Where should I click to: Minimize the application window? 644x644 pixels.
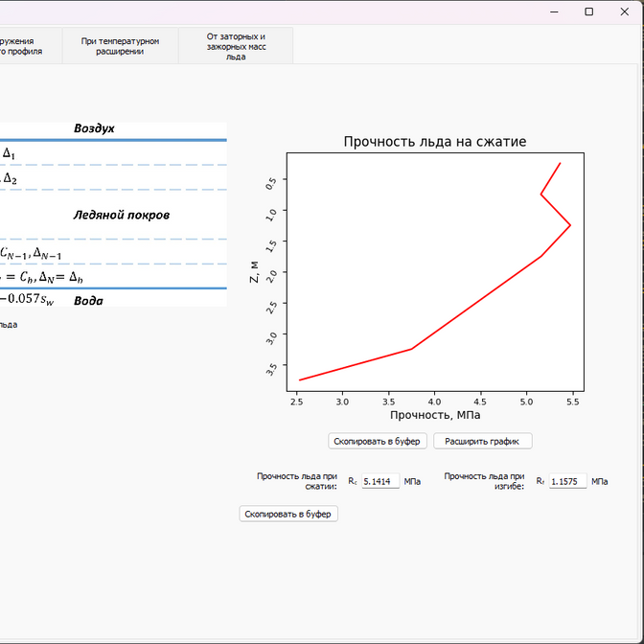(554, 11)
